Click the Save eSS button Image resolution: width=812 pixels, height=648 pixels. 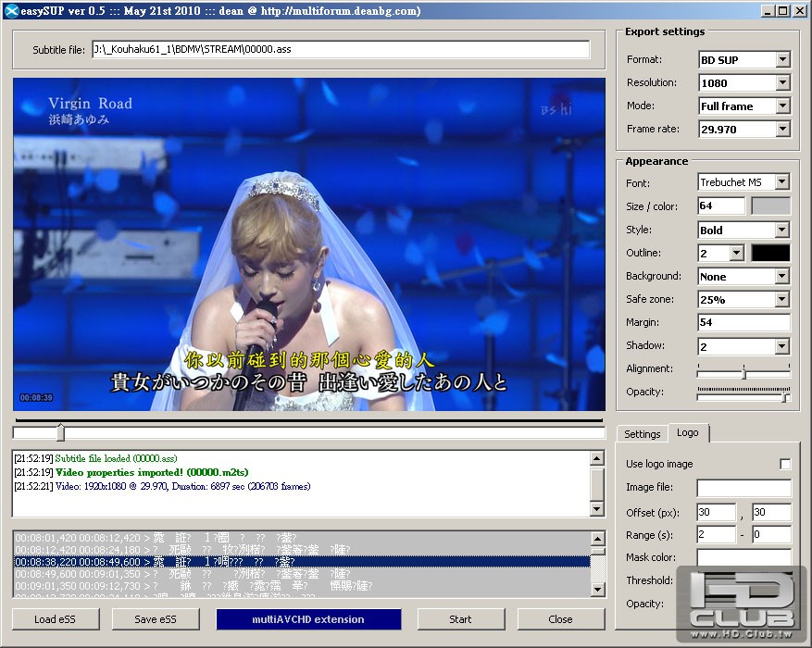(156, 619)
